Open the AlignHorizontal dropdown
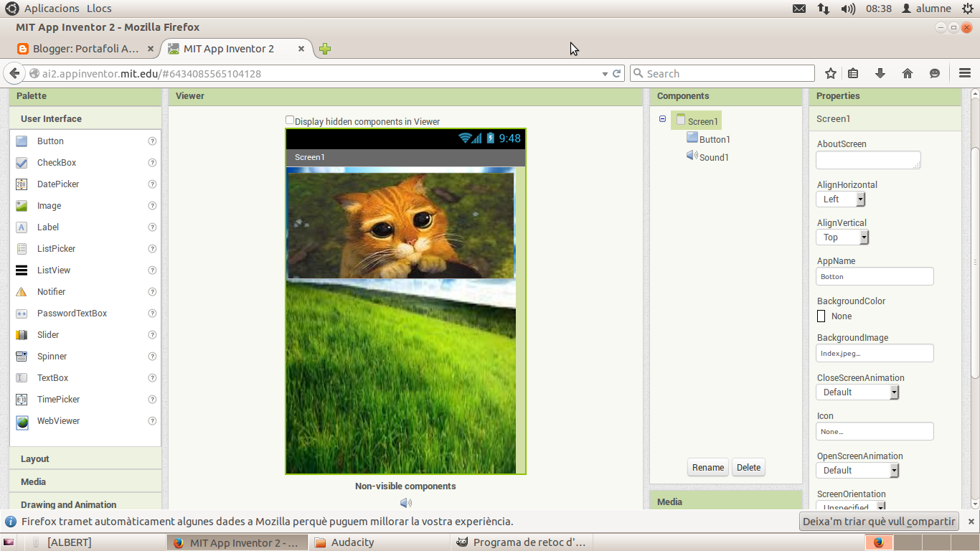Image resolution: width=980 pixels, height=551 pixels. tap(841, 199)
